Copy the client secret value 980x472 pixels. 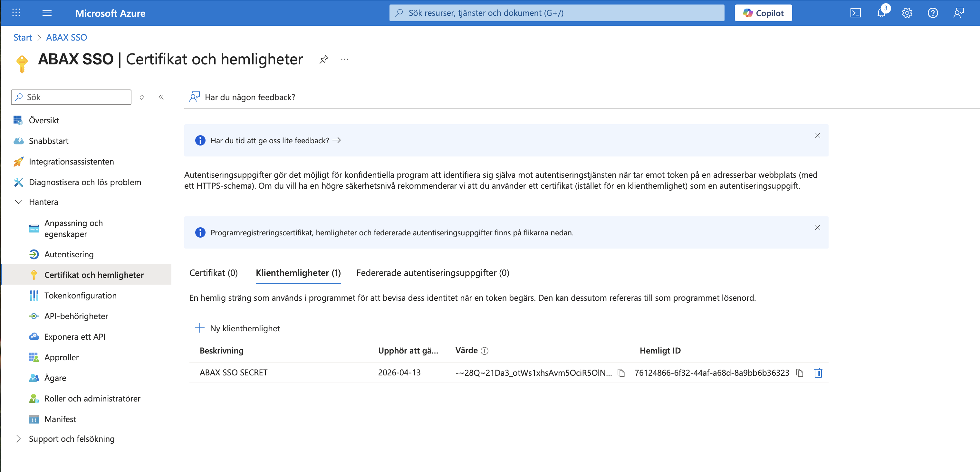click(621, 373)
